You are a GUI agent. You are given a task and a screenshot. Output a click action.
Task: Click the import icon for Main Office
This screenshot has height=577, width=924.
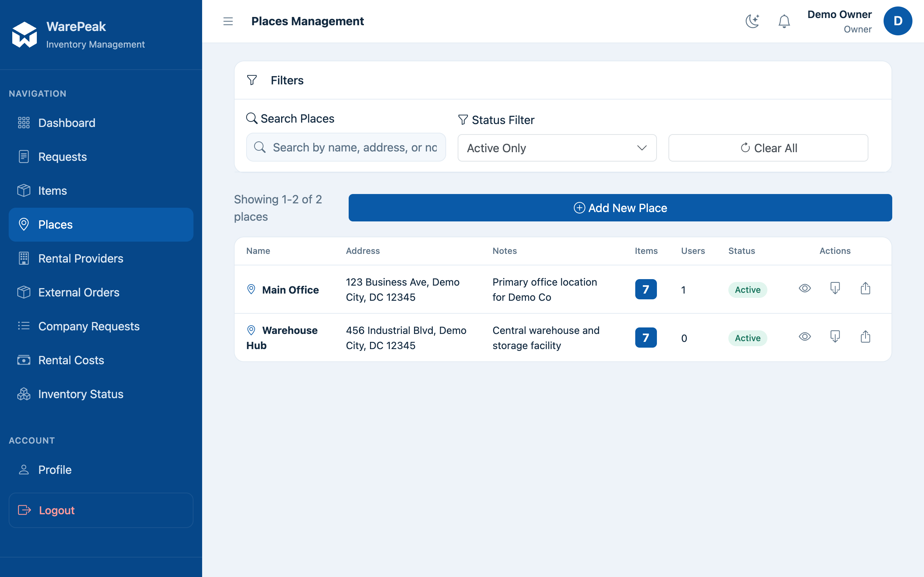pyautogui.click(x=835, y=288)
